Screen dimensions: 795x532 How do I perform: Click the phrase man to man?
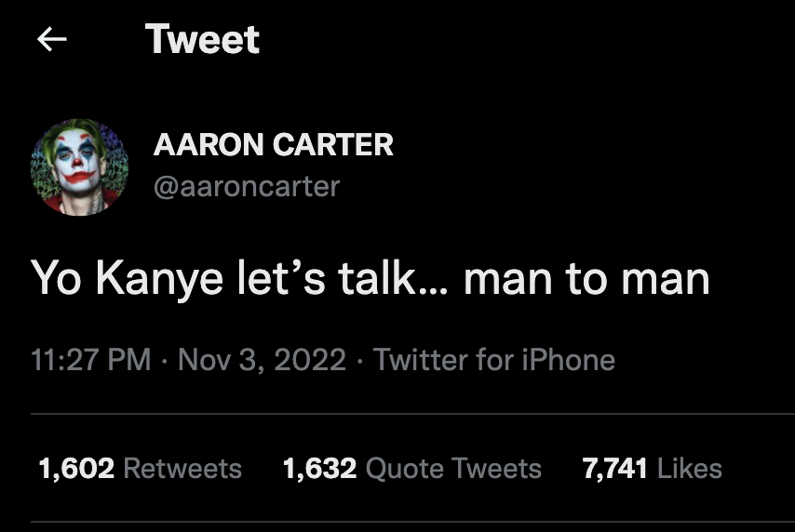click(x=586, y=278)
